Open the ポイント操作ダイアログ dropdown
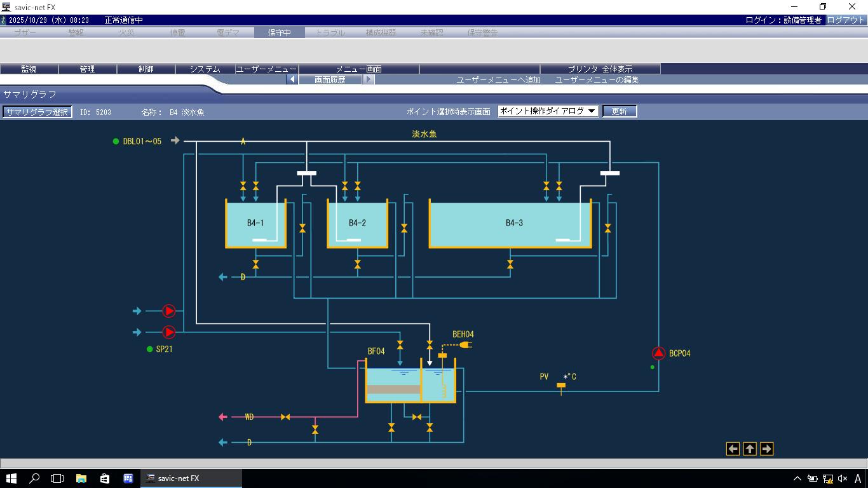The height and width of the screenshot is (488, 868). pos(548,111)
